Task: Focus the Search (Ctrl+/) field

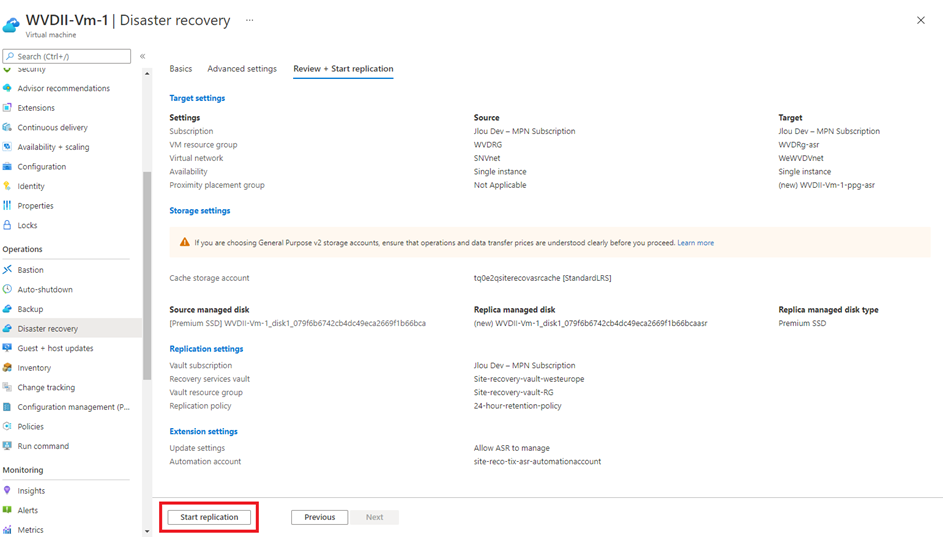Action: (67, 56)
